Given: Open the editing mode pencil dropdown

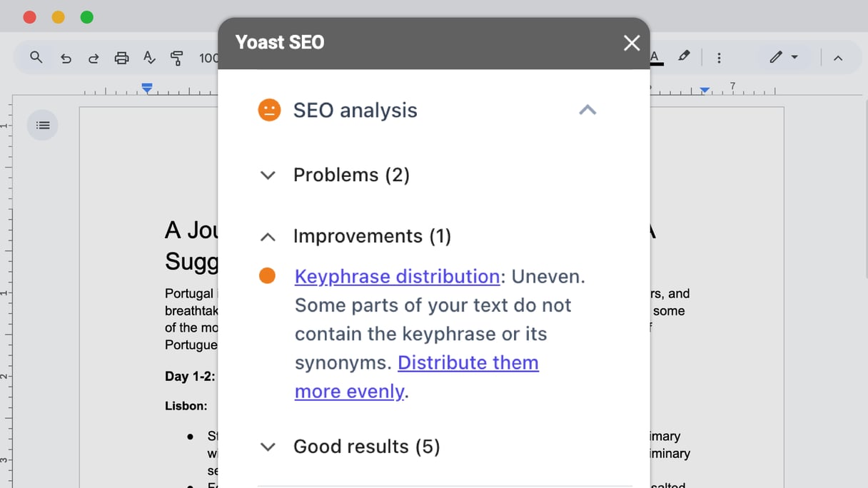Looking at the screenshot, I should (784, 57).
